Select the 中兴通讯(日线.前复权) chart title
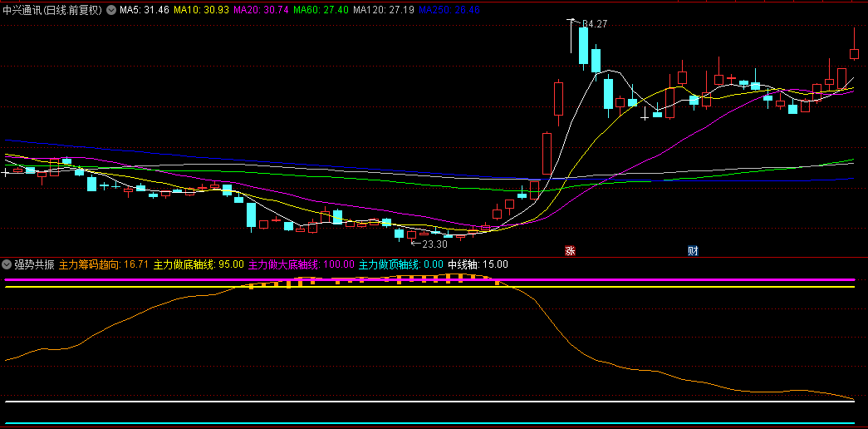Viewport: 868px width, 429px height. [52, 10]
